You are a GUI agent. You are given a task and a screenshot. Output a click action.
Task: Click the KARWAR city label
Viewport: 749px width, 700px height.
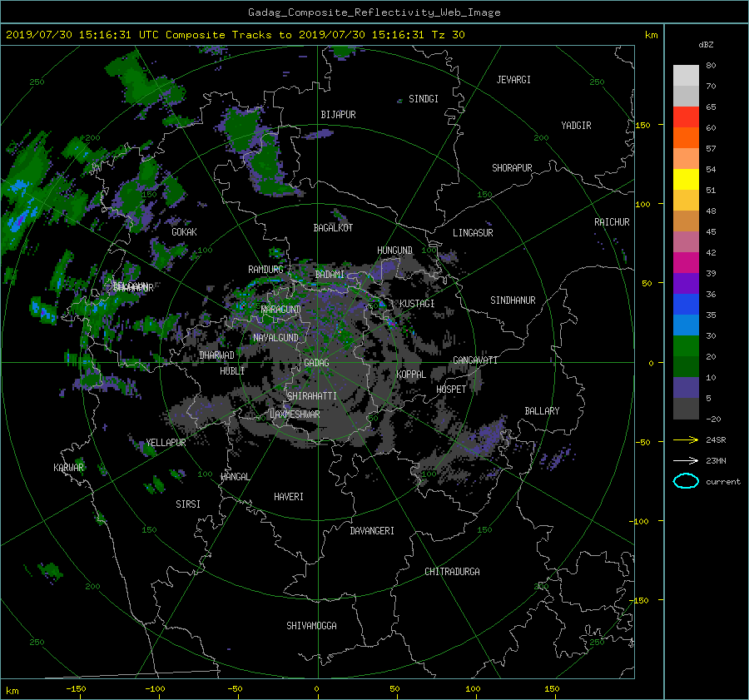pos(68,468)
